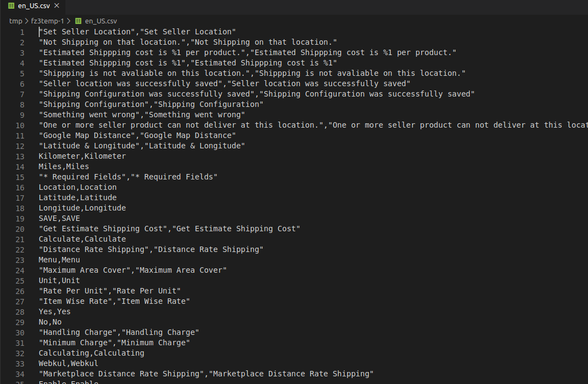Open the tmp breadcrumb folder
588x384 pixels.
(16, 21)
